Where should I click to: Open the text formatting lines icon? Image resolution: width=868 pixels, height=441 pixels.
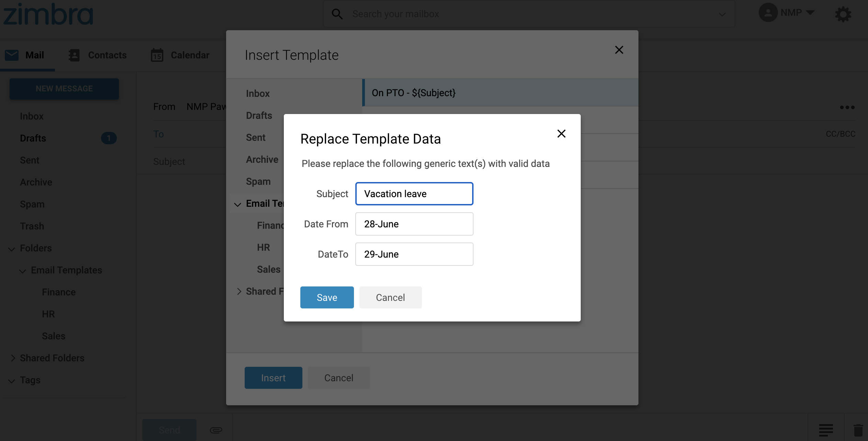point(826,430)
